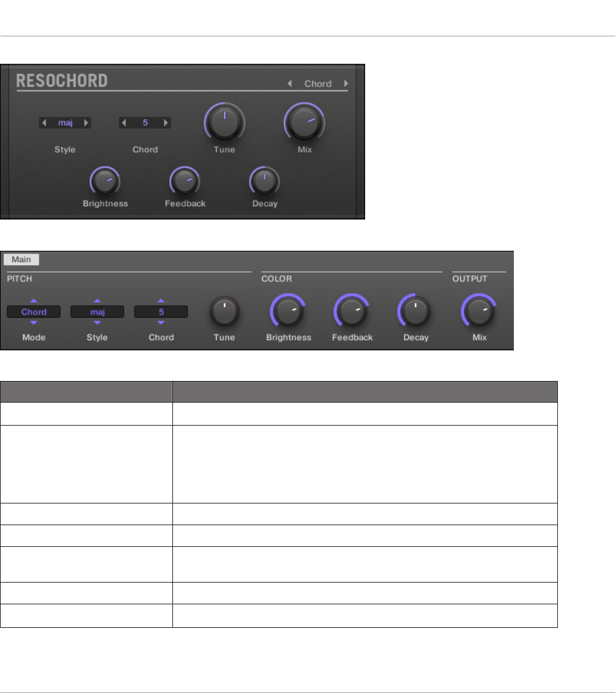Click the left arrow of the maj Style selector
The image size is (616, 693).
point(44,123)
